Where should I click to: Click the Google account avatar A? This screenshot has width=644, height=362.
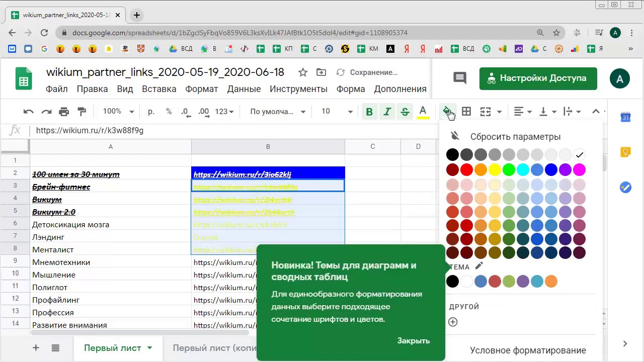(620, 78)
